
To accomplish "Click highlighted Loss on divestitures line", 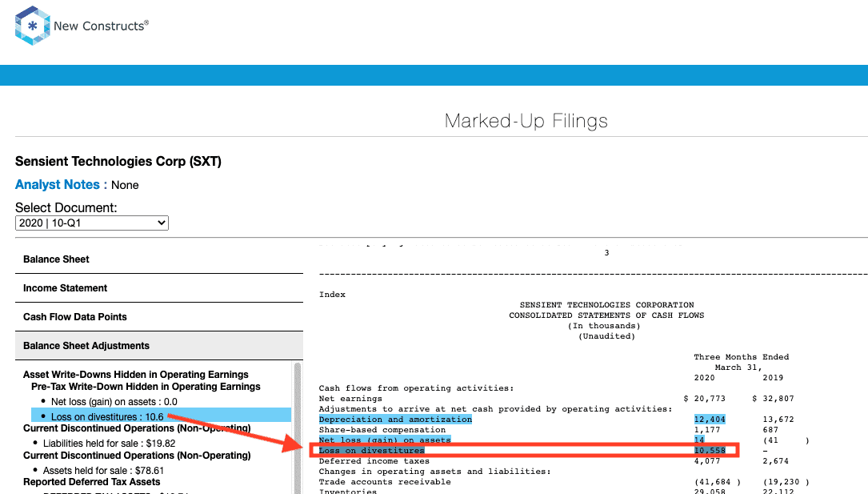I will 371,450.
